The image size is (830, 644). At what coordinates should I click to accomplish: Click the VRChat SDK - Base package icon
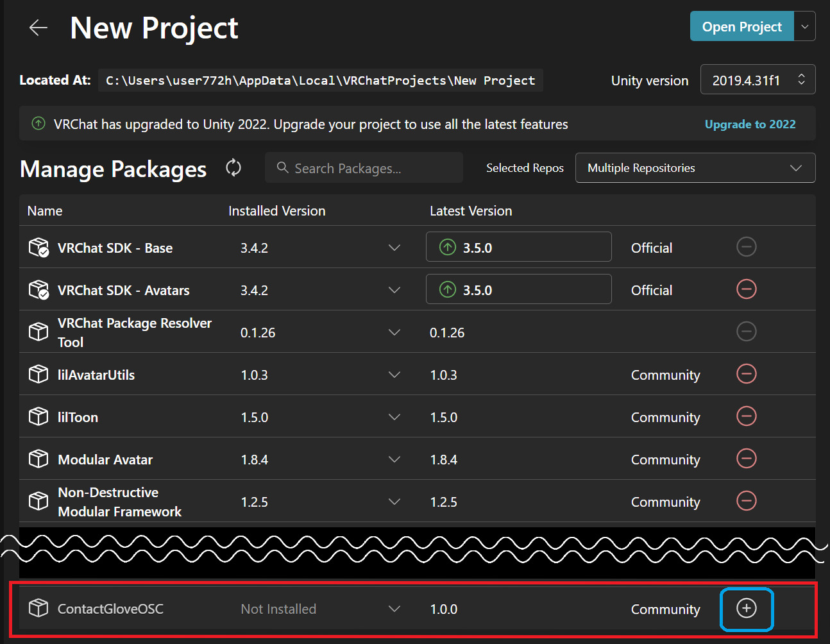coord(38,247)
